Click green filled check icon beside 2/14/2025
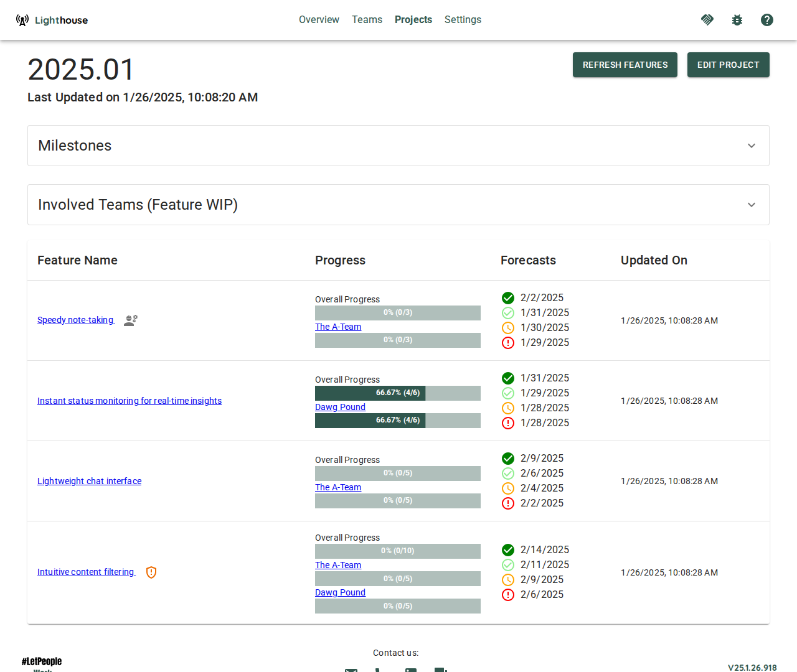The height and width of the screenshot is (672, 797). (x=508, y=550)
